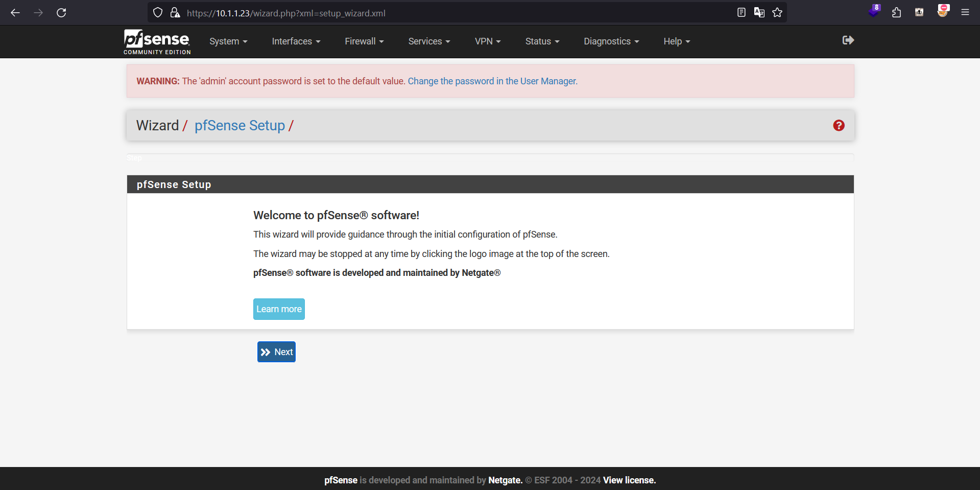Proceed with the Next button

(276, 352)
